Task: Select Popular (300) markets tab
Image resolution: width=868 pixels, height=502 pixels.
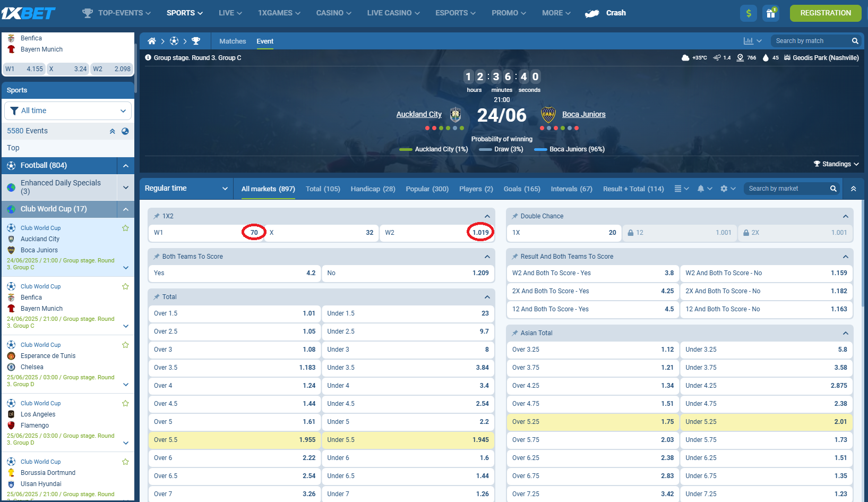Action: tap(427, 189)
